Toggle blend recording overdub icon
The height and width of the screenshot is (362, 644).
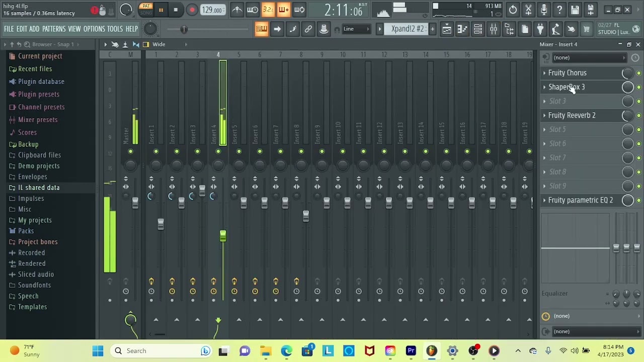click(x=284, y=10)
